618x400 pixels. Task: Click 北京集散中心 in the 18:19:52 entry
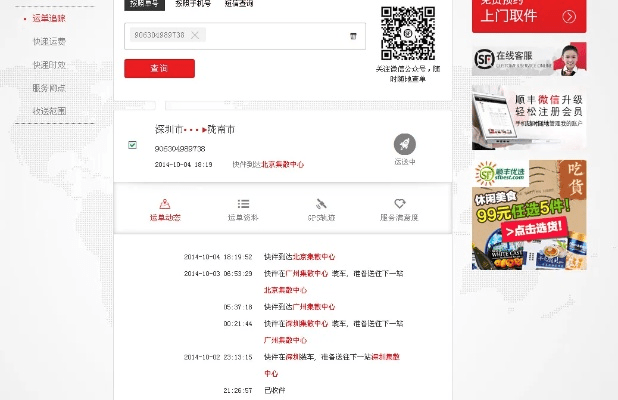pos(314,257)
